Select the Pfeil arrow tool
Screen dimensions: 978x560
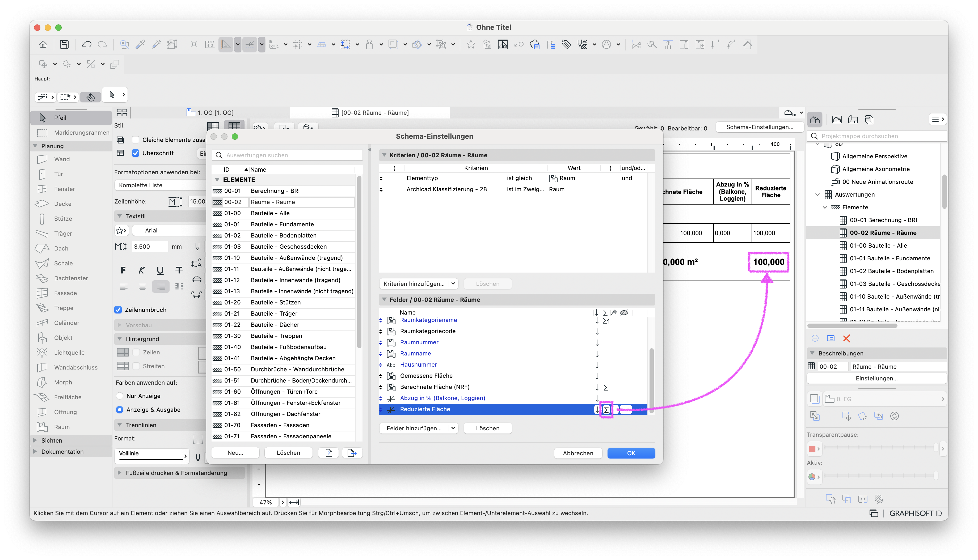pyautogui.click(x=71, y=118)
